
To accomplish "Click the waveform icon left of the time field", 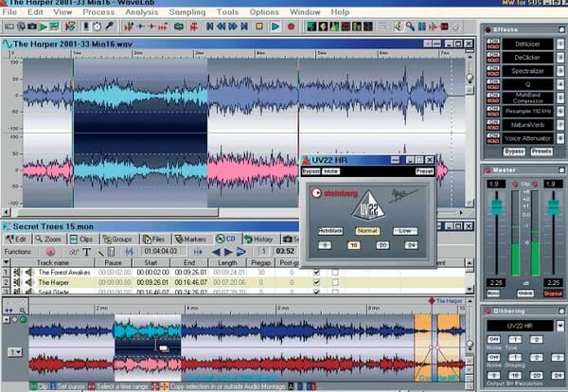I will (129, 252).
